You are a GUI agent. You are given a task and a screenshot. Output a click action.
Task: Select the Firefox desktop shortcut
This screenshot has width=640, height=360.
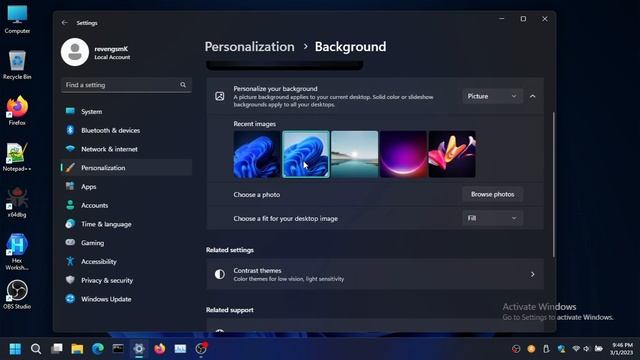click(x=17, y=110)
